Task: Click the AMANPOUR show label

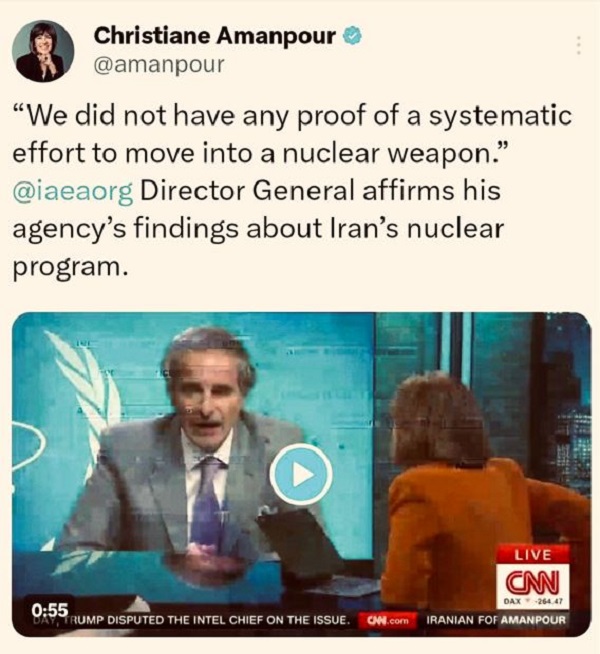Action: (x=533, y=620)
